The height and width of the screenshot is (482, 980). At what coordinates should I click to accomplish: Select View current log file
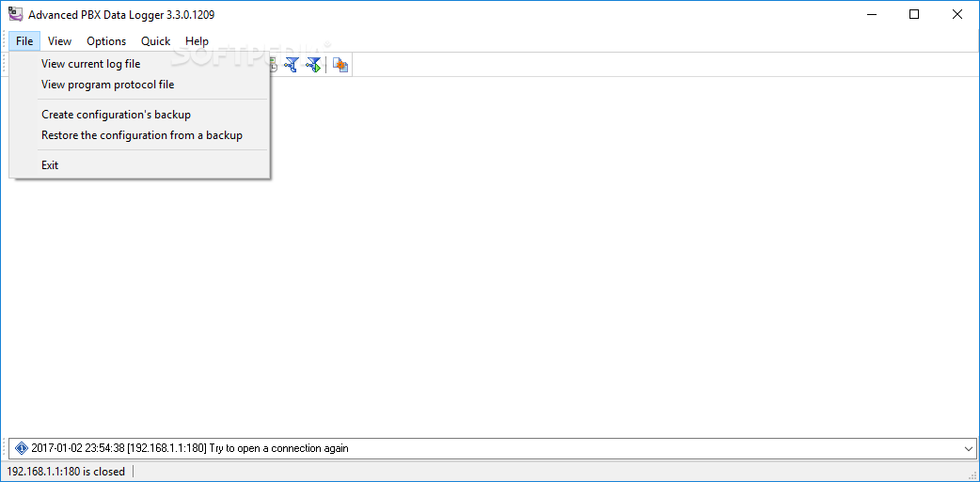point(140,64)
